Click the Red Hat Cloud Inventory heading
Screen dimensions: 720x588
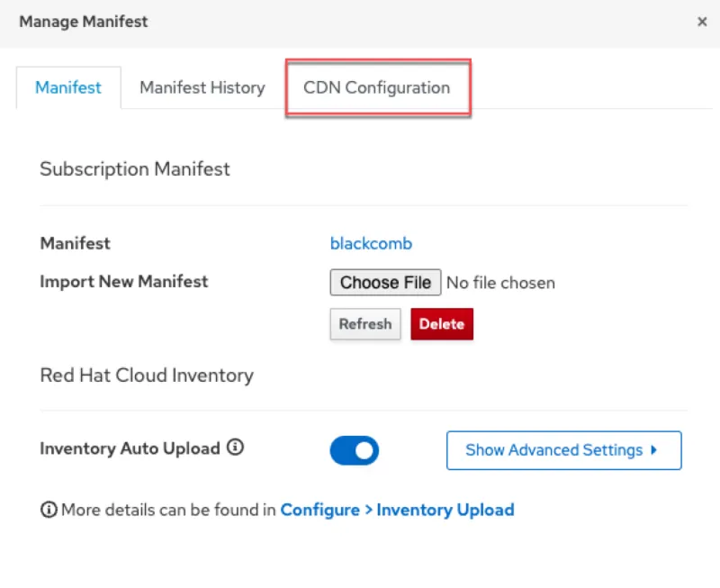coord(147,375)
